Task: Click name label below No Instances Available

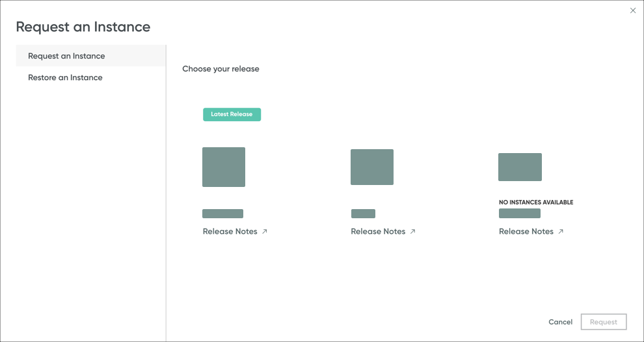Action: tap(519, 214)
